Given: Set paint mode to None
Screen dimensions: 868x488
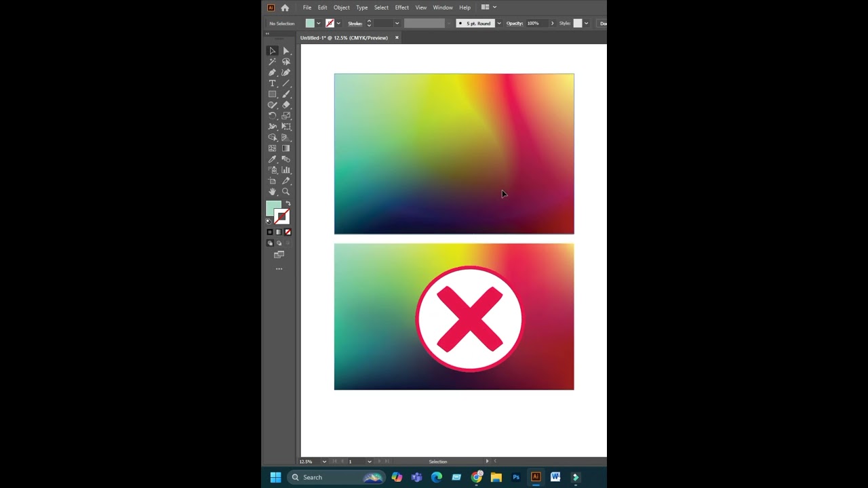Looking at the screenshot, I should point(288,232).
